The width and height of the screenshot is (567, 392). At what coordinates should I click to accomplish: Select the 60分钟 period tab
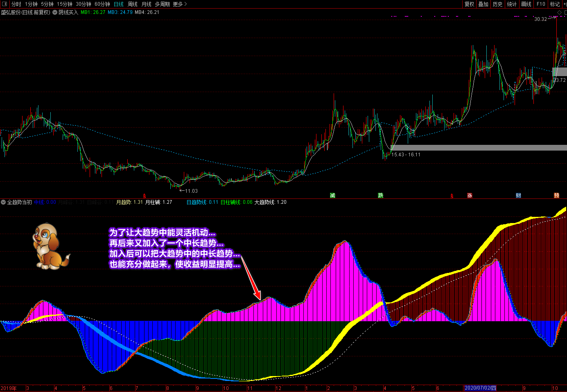102,4
